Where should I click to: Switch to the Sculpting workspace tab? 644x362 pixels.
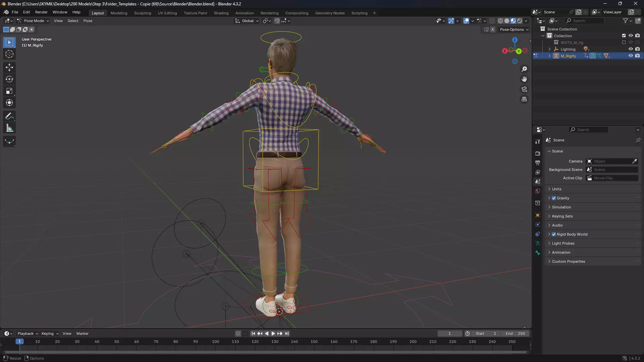coord(143,13)
